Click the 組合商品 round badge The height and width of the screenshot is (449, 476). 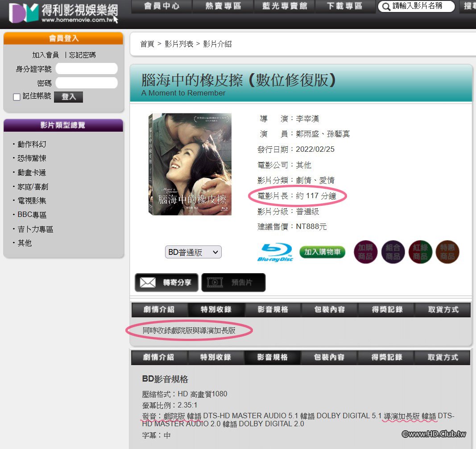pos(393,252)
